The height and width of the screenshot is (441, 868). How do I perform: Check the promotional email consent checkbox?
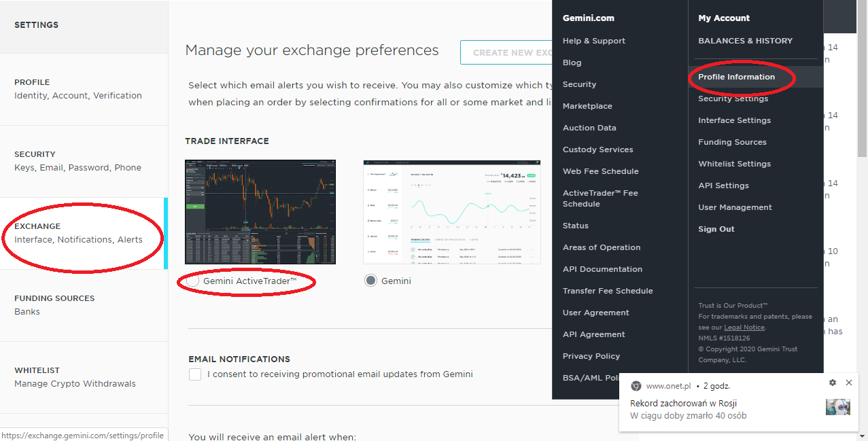click(195, 374)
